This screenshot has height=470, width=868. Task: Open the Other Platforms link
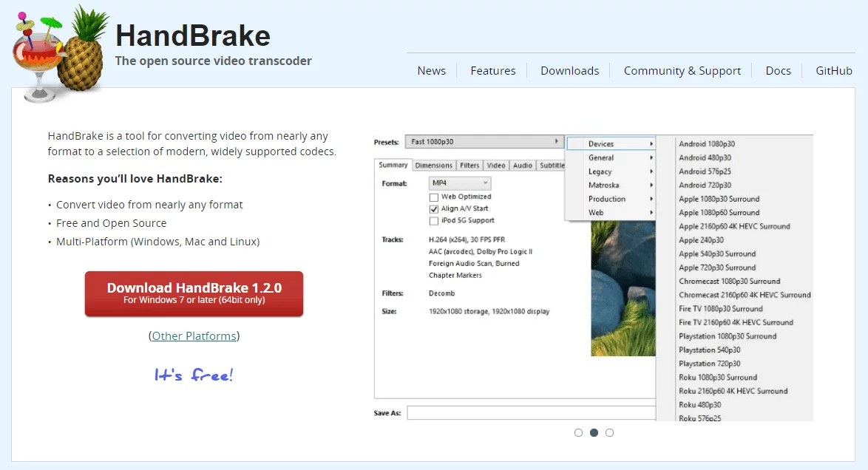[x=194, y=336]
